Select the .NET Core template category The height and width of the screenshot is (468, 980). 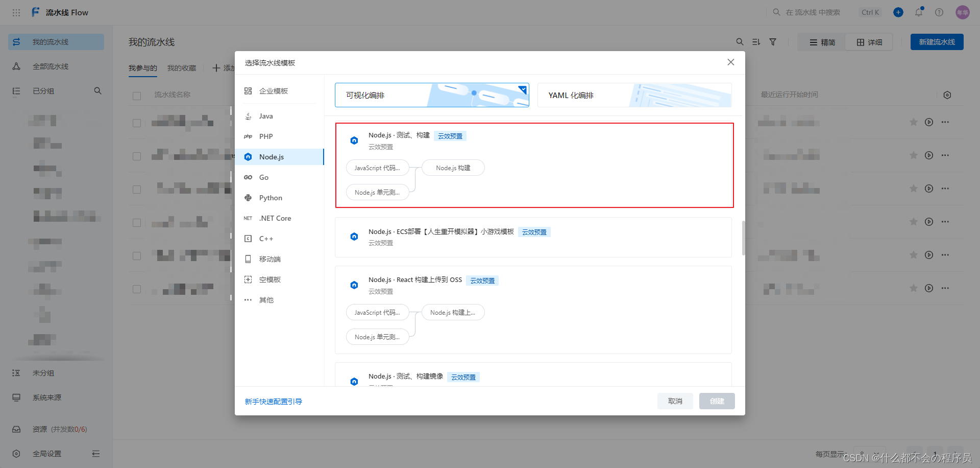pos(280,218)
